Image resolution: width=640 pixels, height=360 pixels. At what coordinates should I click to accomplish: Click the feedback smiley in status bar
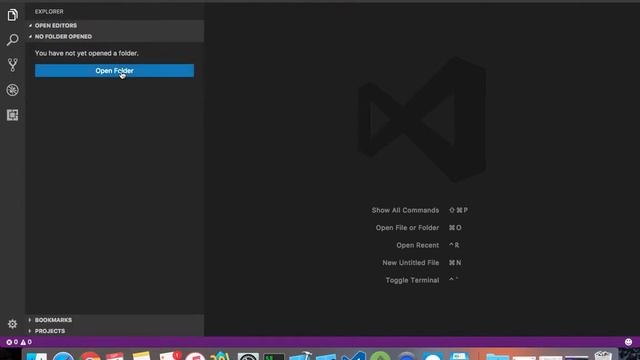click(x=629, y=342)
